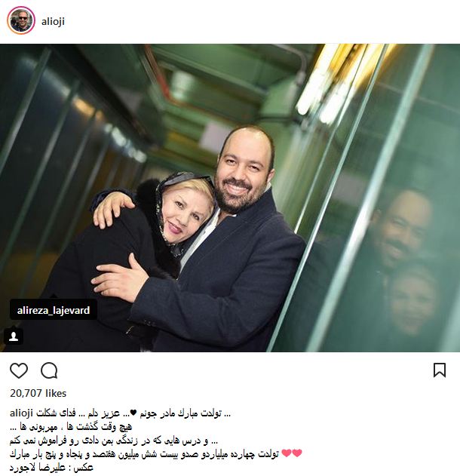This screenshot has width=460, height=476.
Task: View the 20,707 likes list
Action: tap(38, 393)
